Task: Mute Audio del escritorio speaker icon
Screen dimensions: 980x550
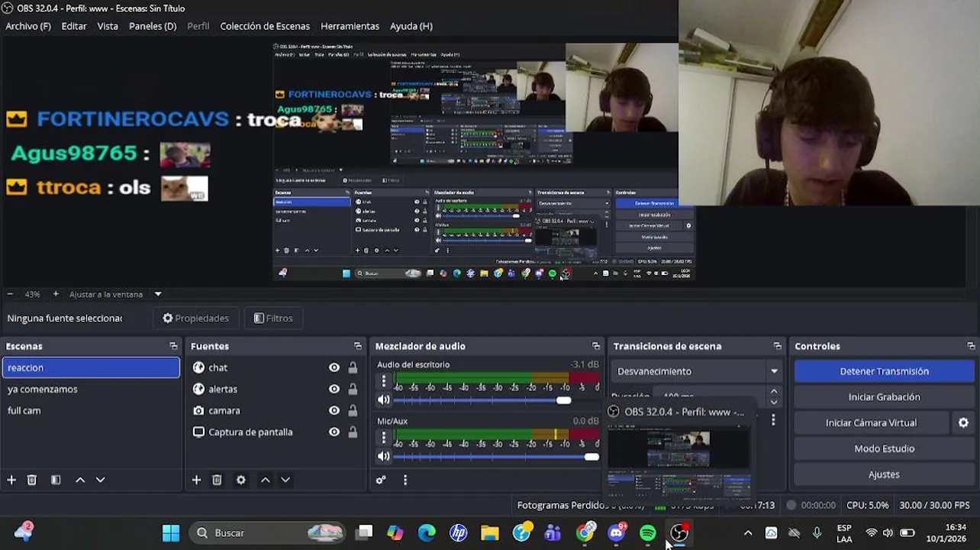Action: (384, 400)
